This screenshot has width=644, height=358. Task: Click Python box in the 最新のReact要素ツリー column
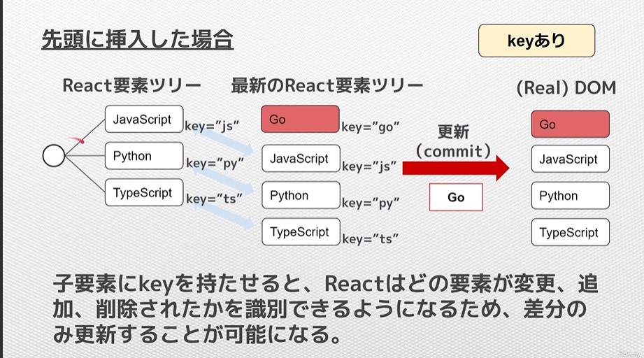[300, 195]
